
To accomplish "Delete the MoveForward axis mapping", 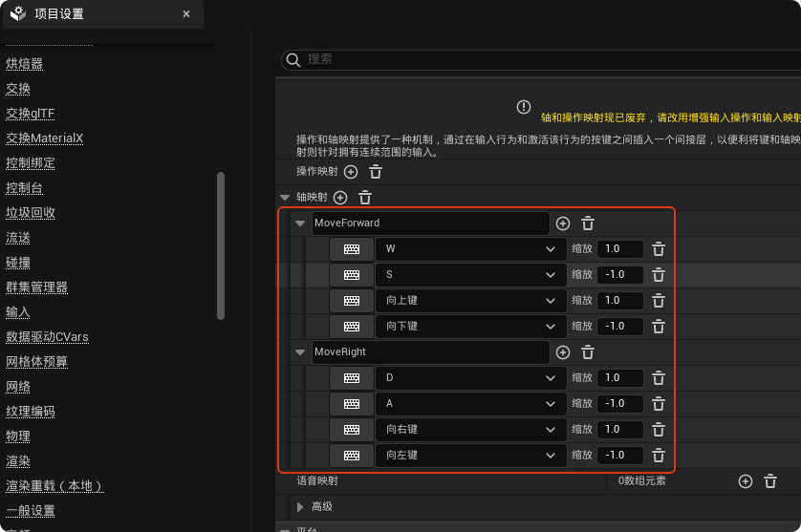I will (x=588, y=223).
